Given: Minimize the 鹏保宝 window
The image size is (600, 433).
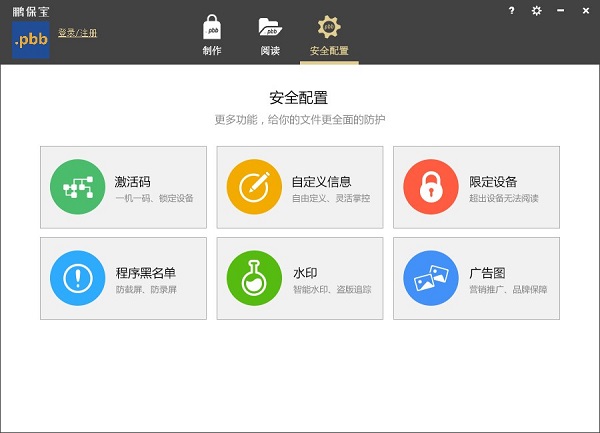Looking at the screenshot, I should click(x=561, y=11).
